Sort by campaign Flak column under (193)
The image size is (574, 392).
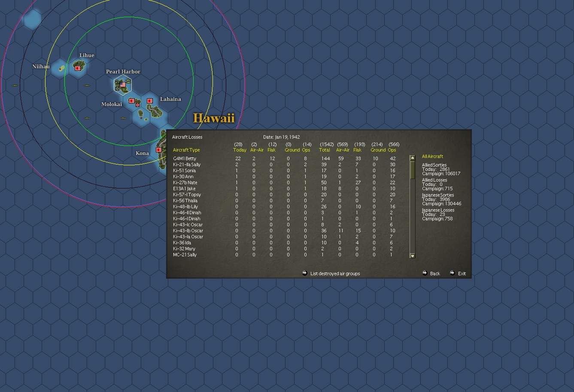[x=357, y=150]
